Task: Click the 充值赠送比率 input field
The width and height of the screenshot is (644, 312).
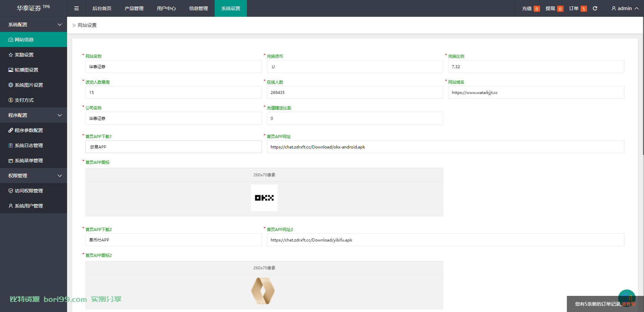Action: (x=355, y=118)
